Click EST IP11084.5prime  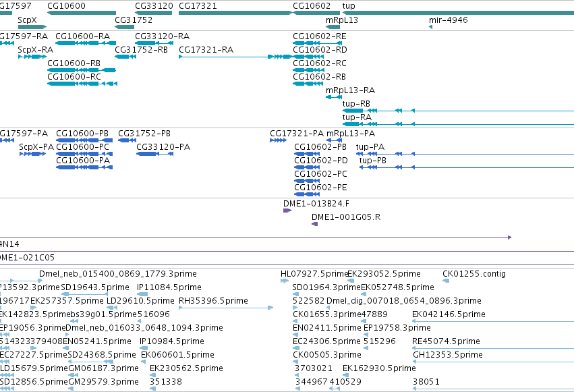point(169,287)
